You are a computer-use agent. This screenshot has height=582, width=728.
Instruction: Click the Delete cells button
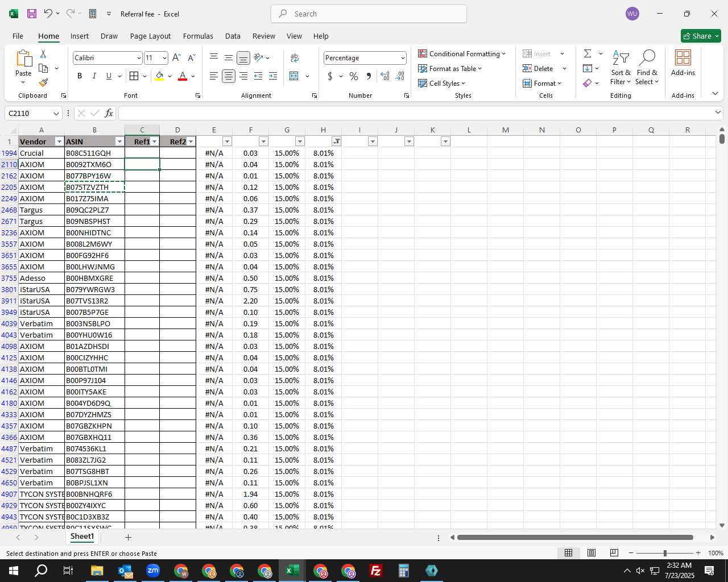pos(538,68)
